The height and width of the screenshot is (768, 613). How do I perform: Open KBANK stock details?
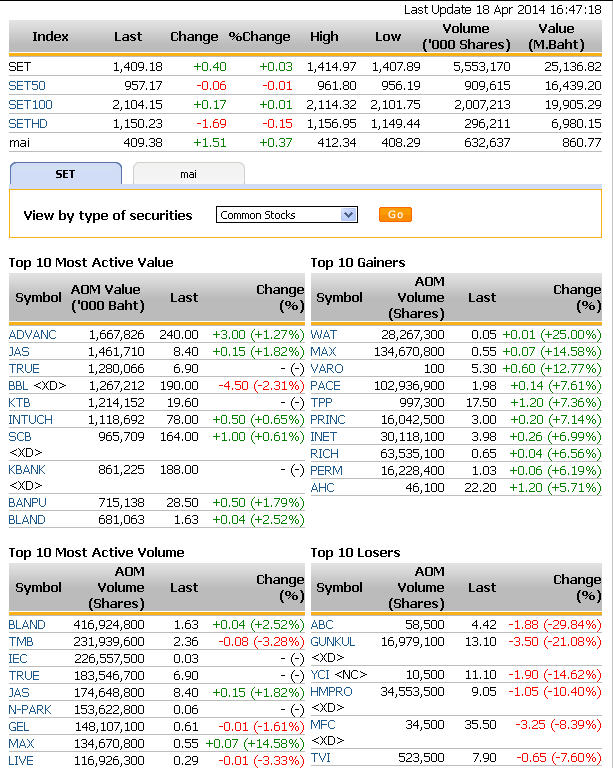(x=28, y=469)
